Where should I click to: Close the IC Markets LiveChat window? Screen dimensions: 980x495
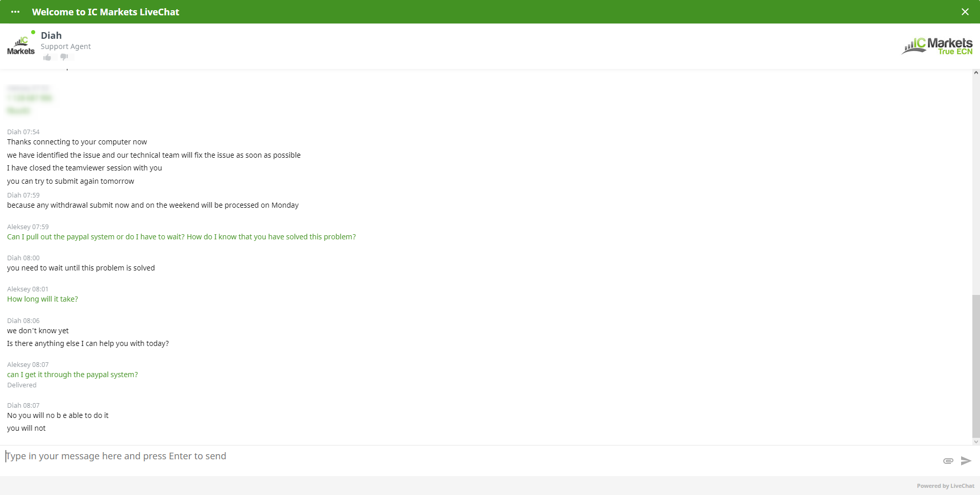(x=965, y=12)
